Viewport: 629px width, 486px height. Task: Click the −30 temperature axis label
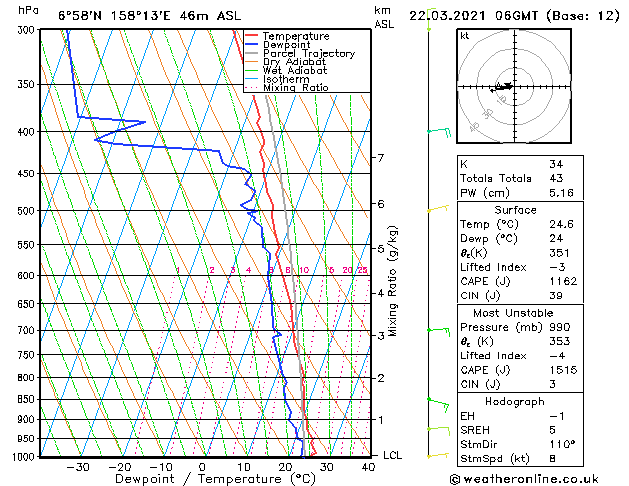pyautogui.click(x=78, y=467)
